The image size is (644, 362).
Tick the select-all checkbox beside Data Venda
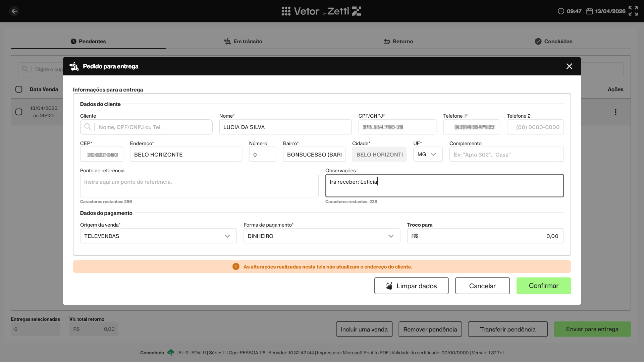[x=19, y=89]
